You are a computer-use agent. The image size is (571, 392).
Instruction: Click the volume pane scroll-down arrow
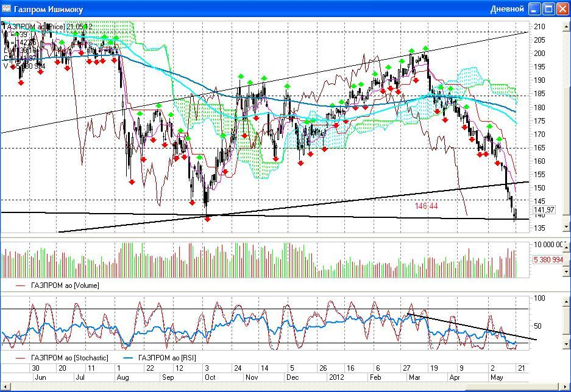pos(566,271)
